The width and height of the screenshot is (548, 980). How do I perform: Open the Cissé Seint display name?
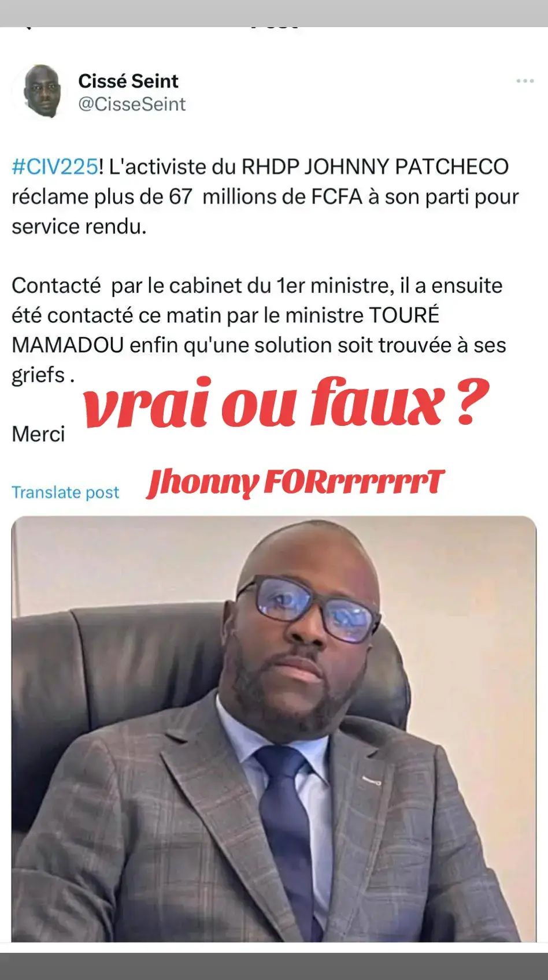tap(128, 81)
